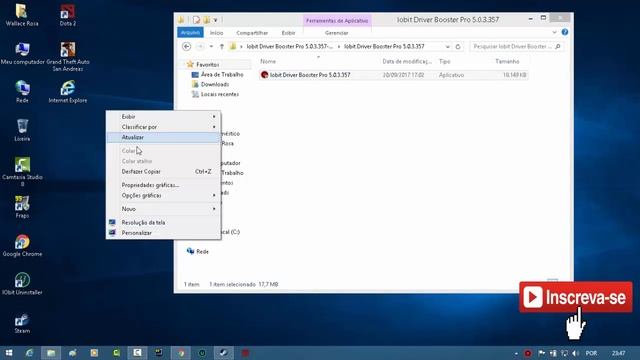Expand Novo submenu in context menu
Viewport: 640px width, 360px height.
coord(163,209)
